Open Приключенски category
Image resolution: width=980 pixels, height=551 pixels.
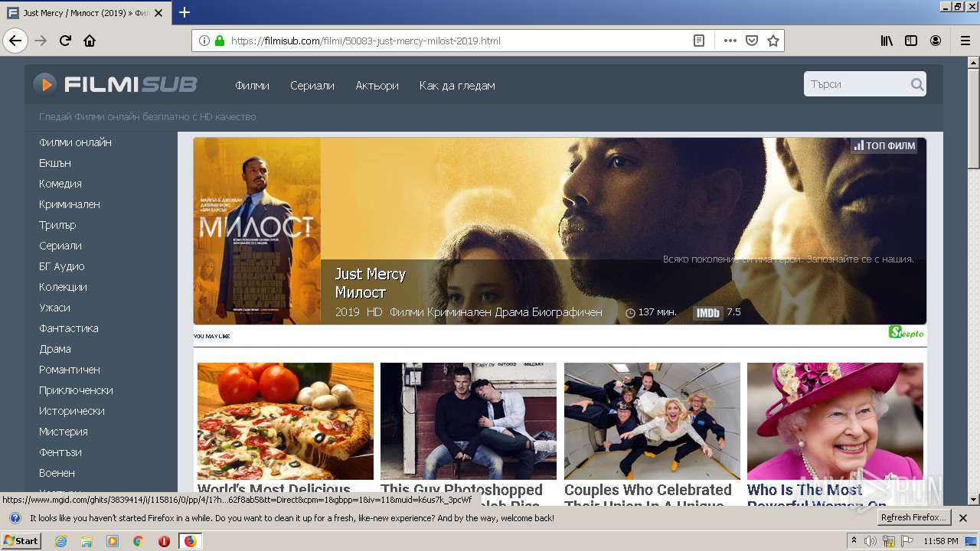[x=76, y=390]
